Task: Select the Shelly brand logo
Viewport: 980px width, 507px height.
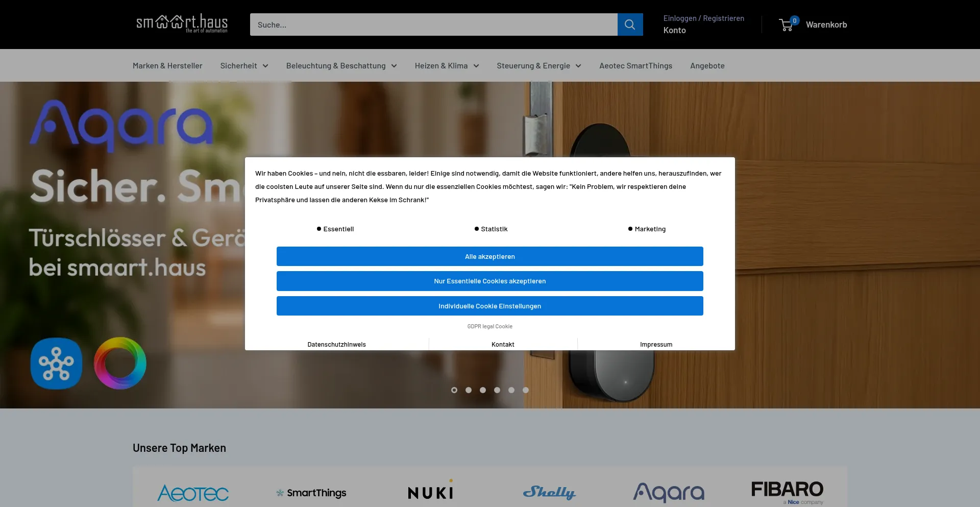Action: coord(549,492)
